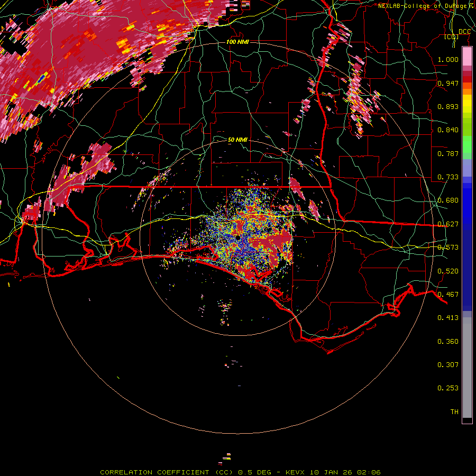Pick the bright green segment of the color scale

click(467, 144)
